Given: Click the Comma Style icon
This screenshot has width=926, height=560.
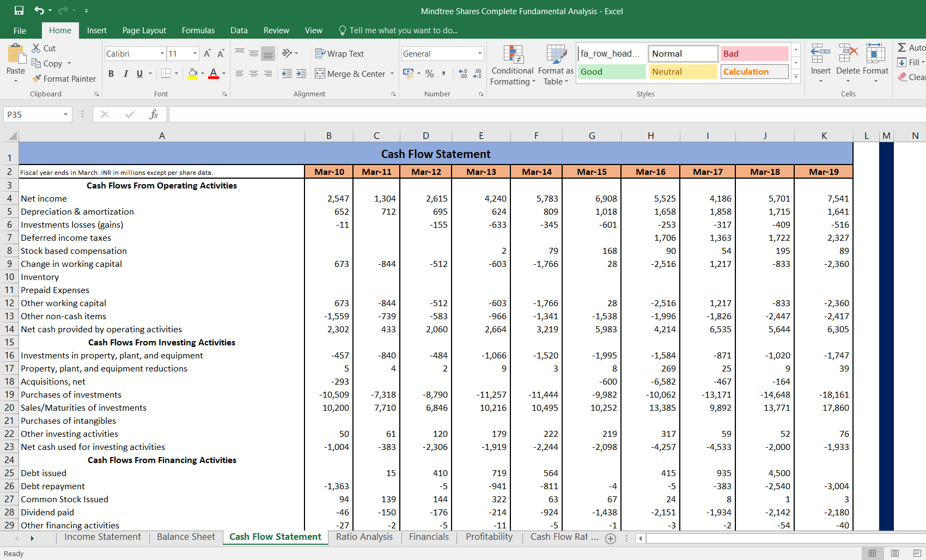Looking at the screenshot, I should coord(444,74).
